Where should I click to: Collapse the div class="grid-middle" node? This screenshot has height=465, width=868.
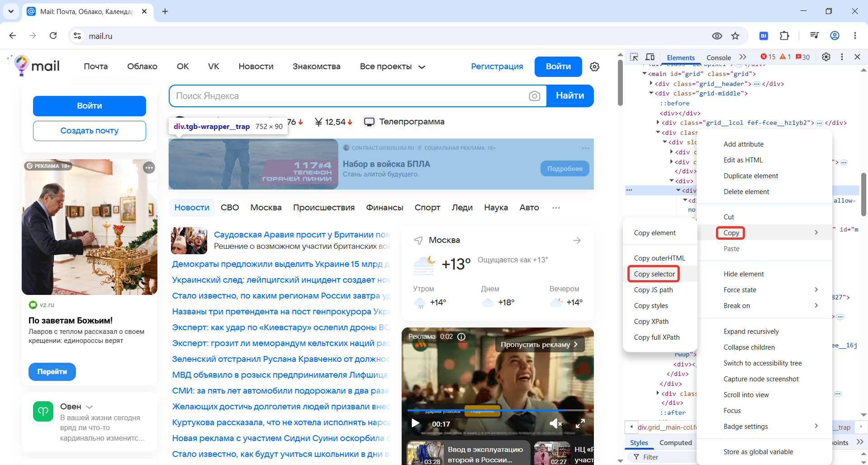[x=651, y=93]
